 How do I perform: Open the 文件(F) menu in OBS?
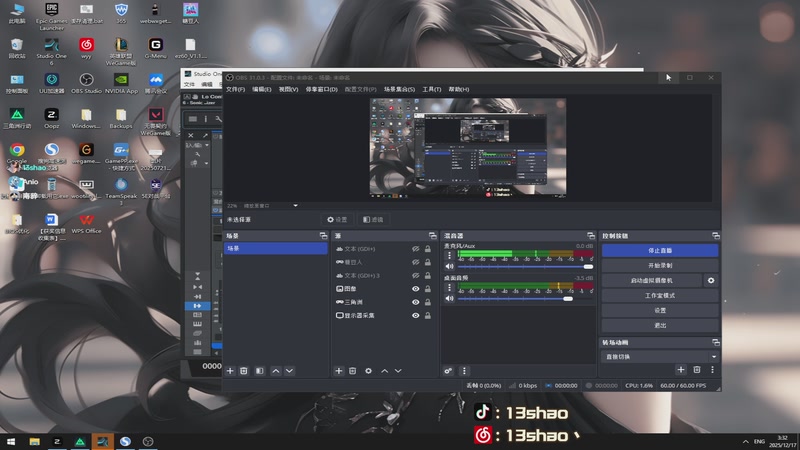[x=235, y=89]
